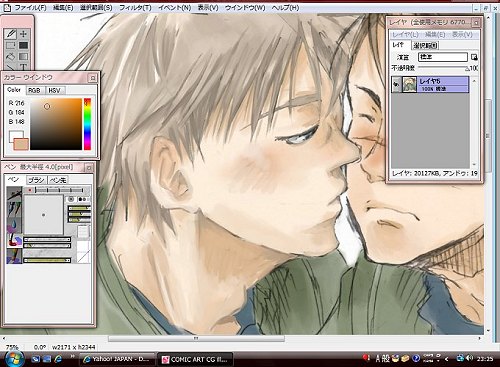Switch to the Color tab in color window

[x=14, y=90]
